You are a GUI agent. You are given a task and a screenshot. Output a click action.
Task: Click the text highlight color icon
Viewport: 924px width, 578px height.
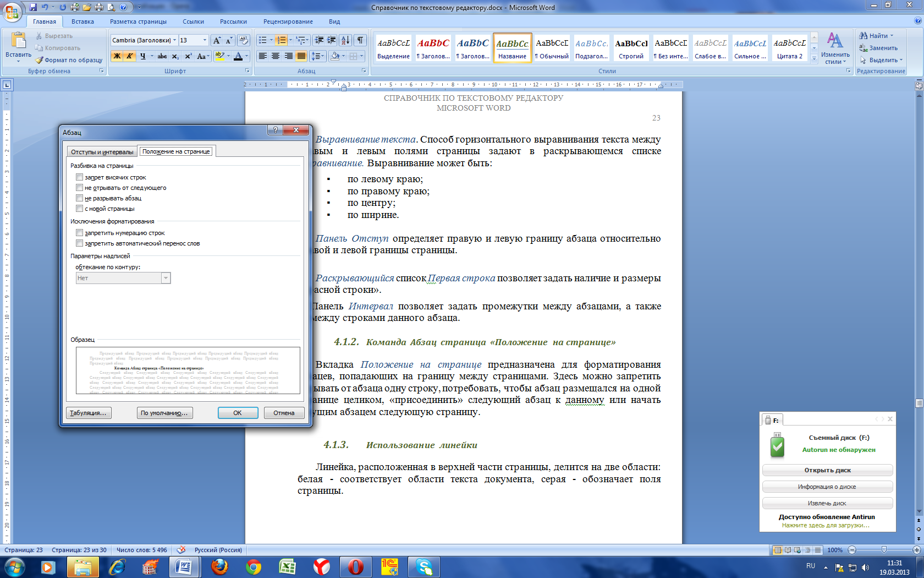(219, 56)
